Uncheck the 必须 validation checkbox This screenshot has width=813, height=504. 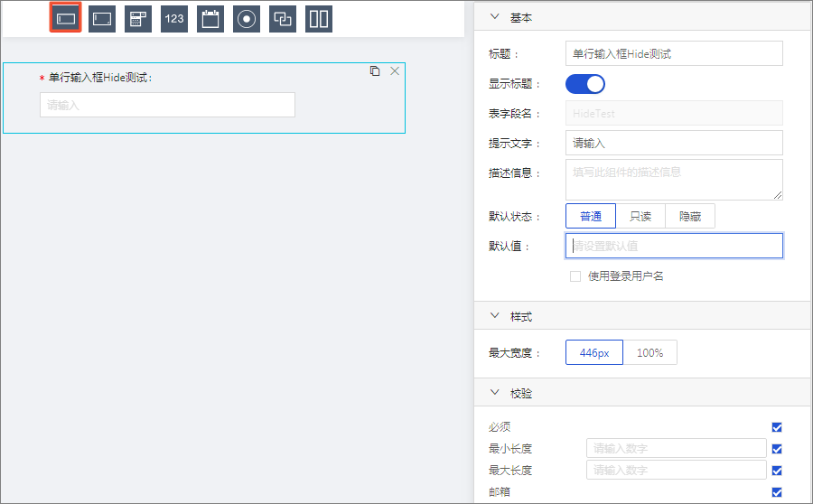click(x=777, y=427)
